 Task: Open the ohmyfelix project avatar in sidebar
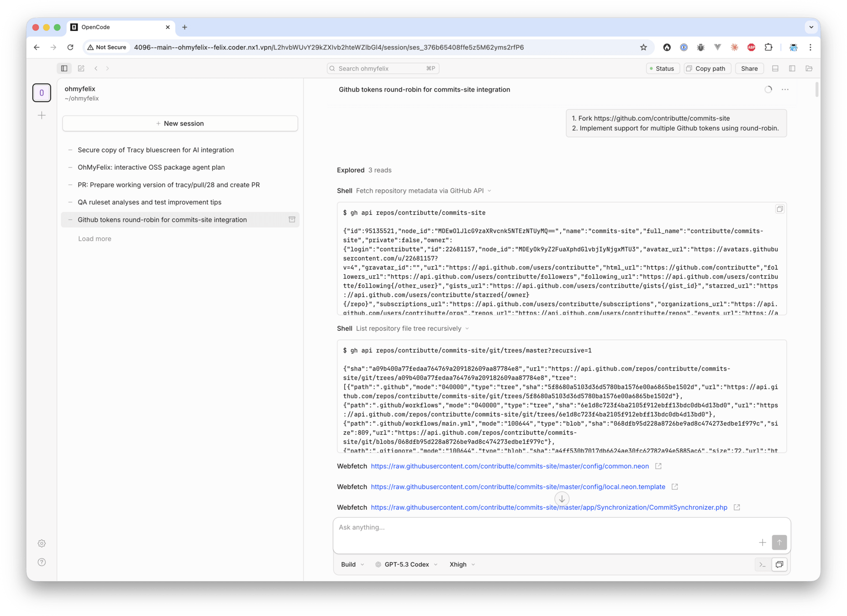(42, 93)
